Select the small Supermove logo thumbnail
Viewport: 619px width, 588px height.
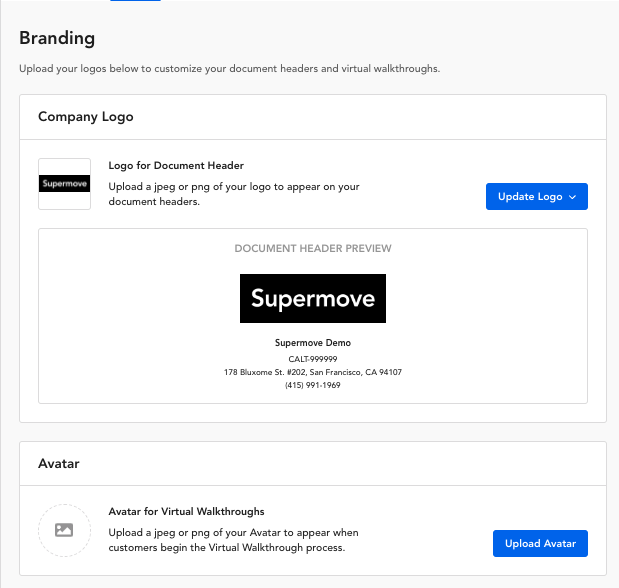click(64, 184)
